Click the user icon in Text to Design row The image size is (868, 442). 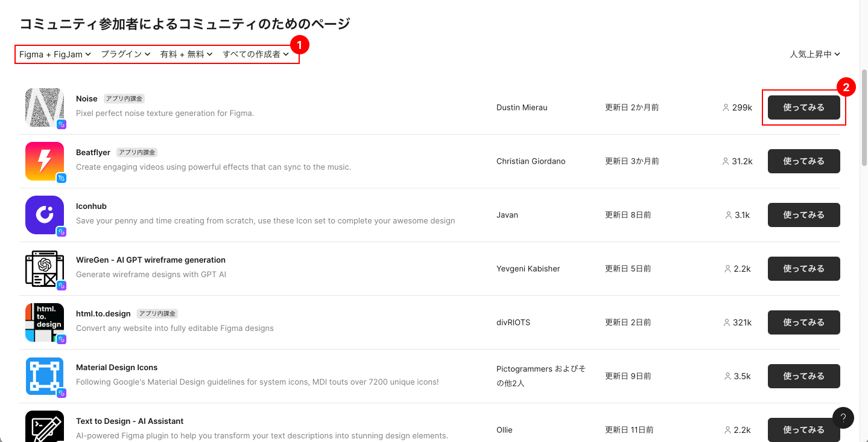(728, 430)
